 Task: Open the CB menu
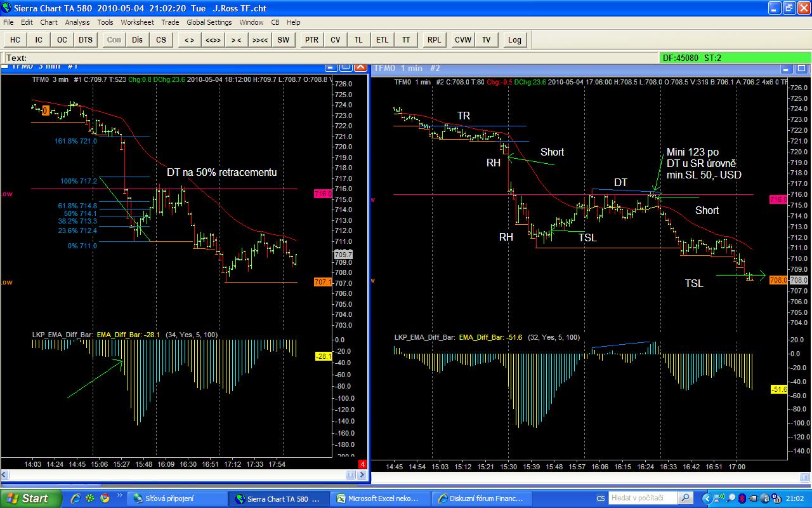[x=275, y=22]
